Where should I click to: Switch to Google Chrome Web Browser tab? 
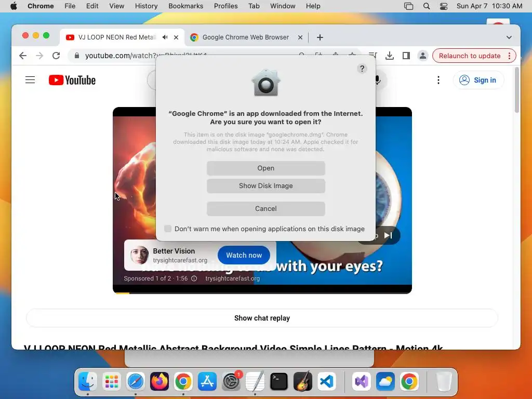click(x=246, y=37)
